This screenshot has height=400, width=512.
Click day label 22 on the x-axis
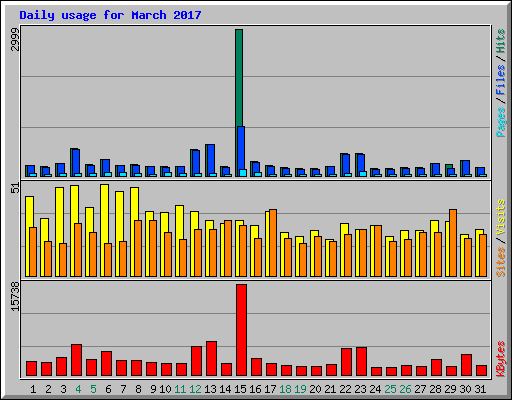pyautogui.click(x=345, y=389)
